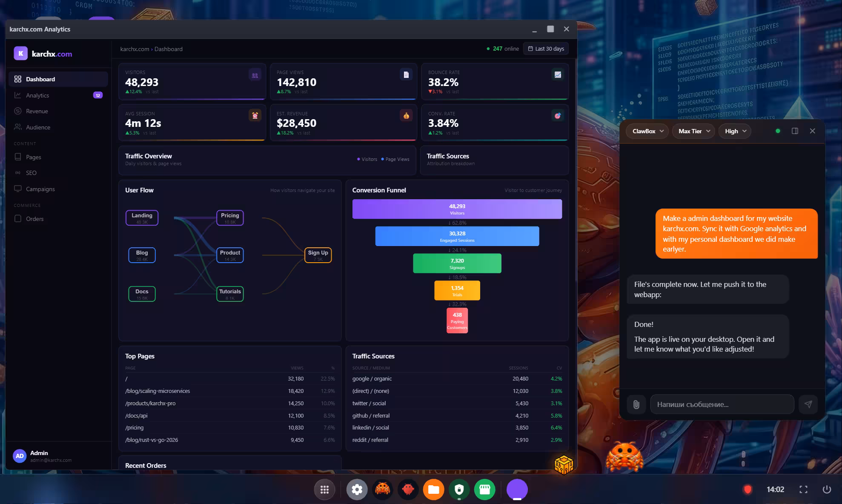Image resolution: width=842 pixels, height=504 pixels.
Task: Click the /products/karchx-pro page row
Action: pyautogui.click(x=230, y=403)
